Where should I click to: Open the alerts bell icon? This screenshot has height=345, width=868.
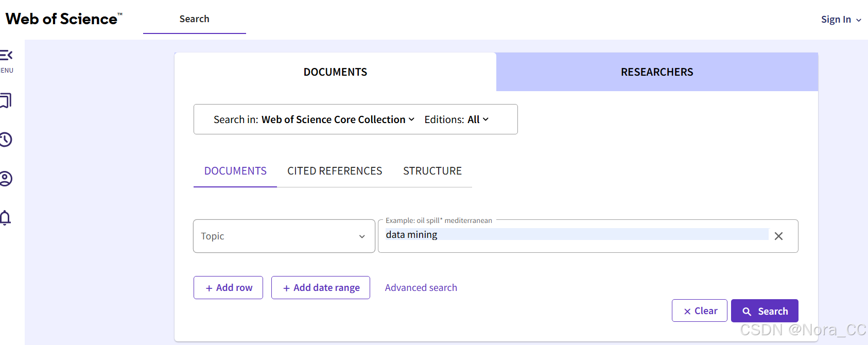coord(6,218)
